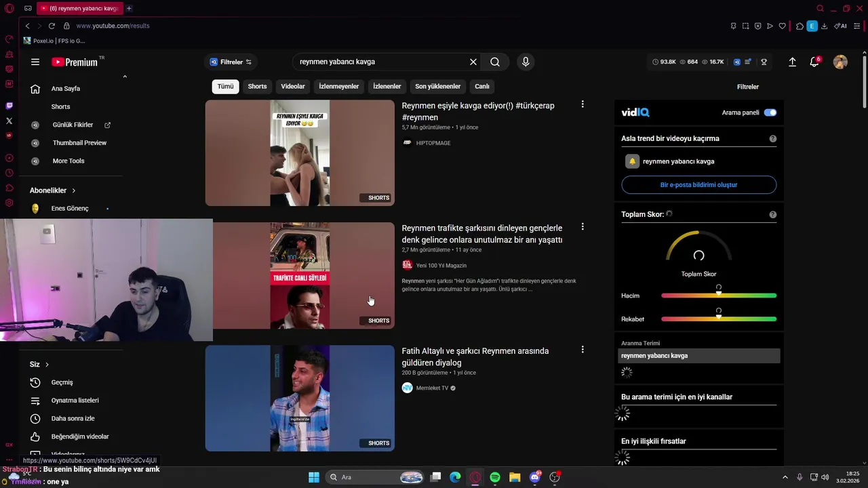Screen dimensions: 868x488
Task: Select the İzlenenler filter chip
Action: pyautogui.click(x=387, y=86)
